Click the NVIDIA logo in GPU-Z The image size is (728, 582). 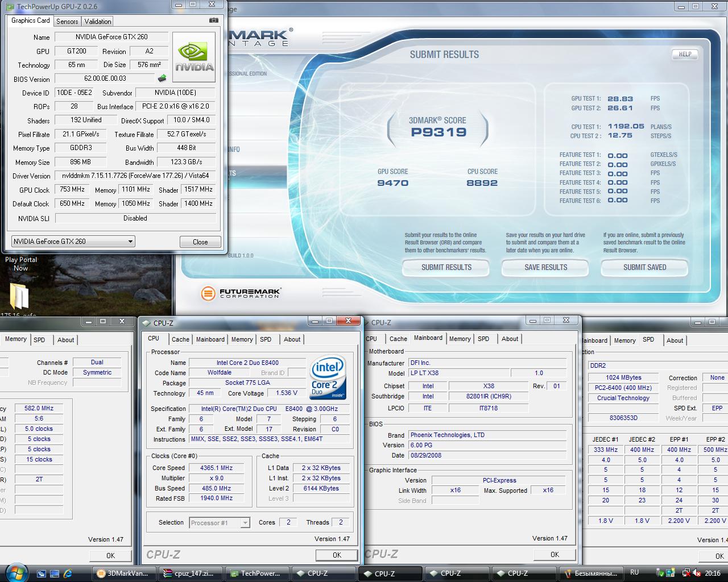[194, 58]
